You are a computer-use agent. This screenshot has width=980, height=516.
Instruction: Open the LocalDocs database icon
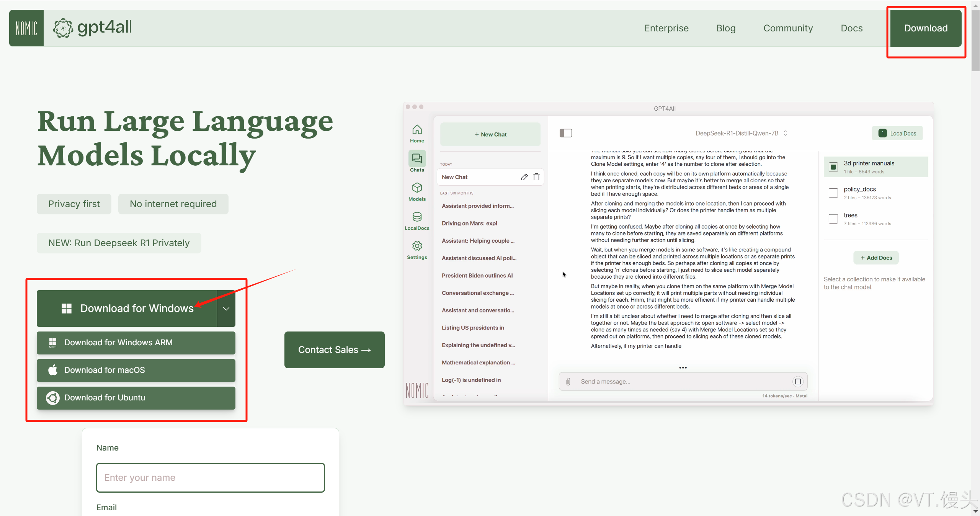tap(417, 217)
